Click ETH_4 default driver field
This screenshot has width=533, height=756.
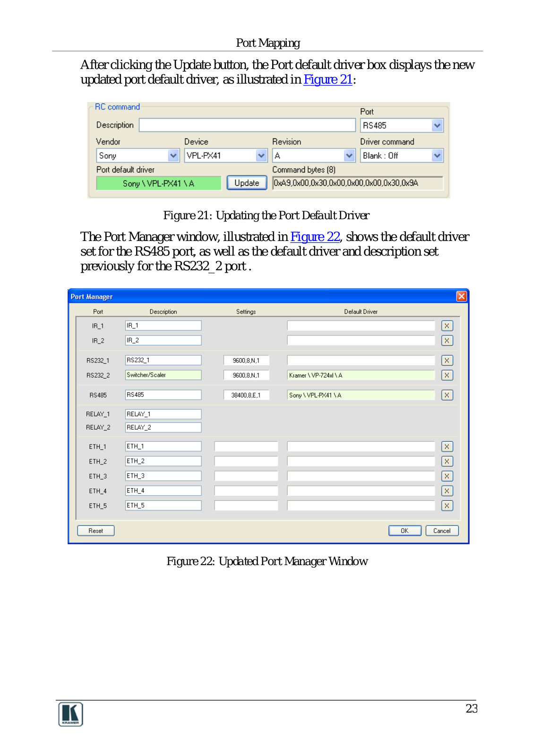pos(361,491)
